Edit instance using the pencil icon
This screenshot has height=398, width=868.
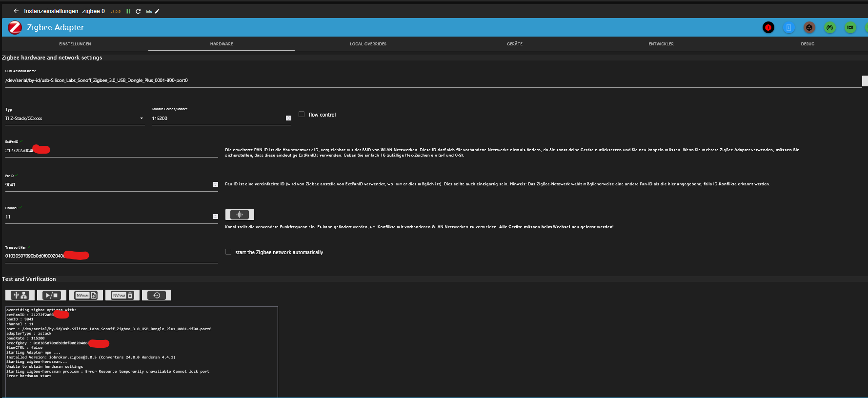click(157, 11)
